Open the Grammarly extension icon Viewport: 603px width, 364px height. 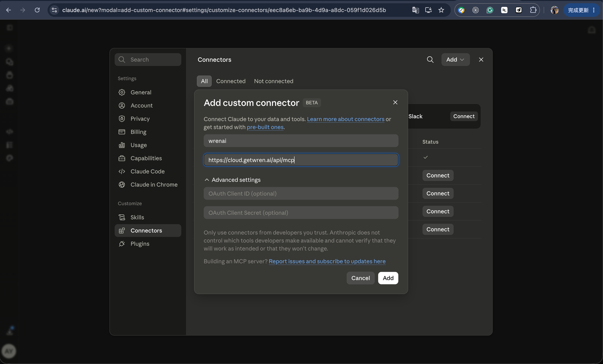490,10
